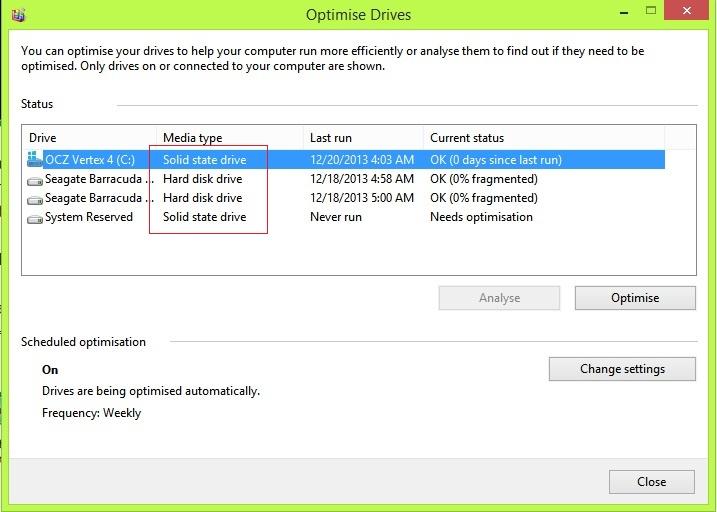717x512 pixels.
Task: Click the bold 'On' schedule status
Action: (50, 370)
